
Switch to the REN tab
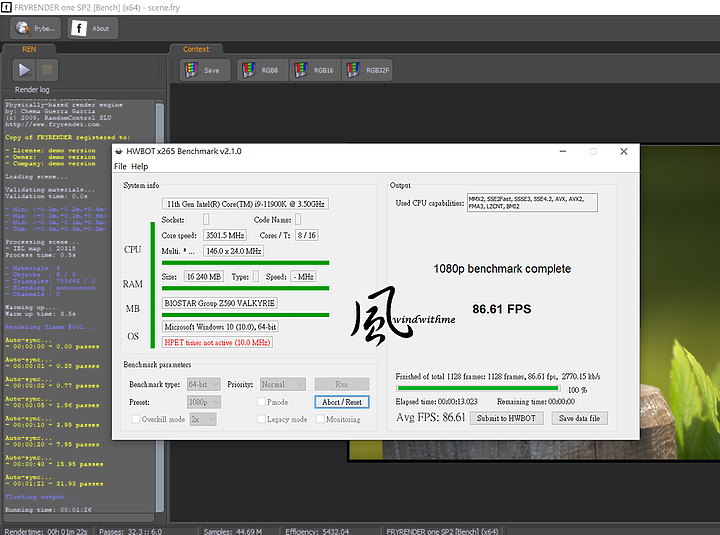coord(29,49)
